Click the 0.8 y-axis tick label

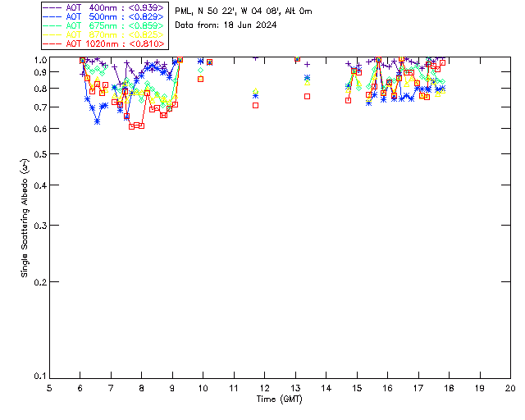point(40,89)
